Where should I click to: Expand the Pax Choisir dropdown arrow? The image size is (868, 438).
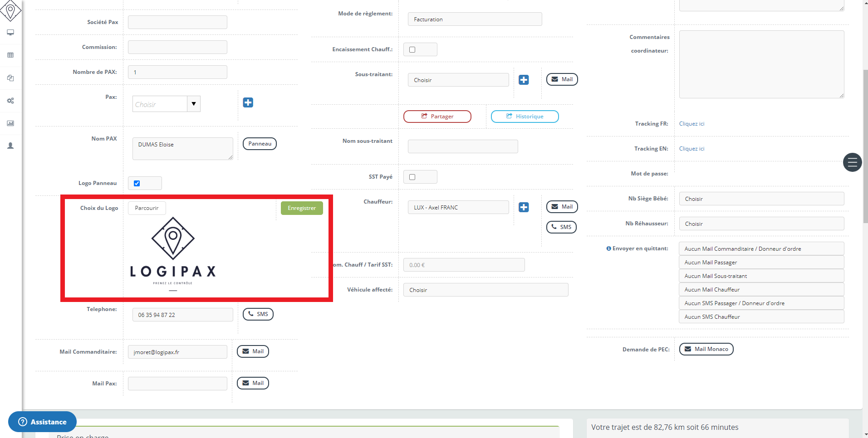[194, 104]
